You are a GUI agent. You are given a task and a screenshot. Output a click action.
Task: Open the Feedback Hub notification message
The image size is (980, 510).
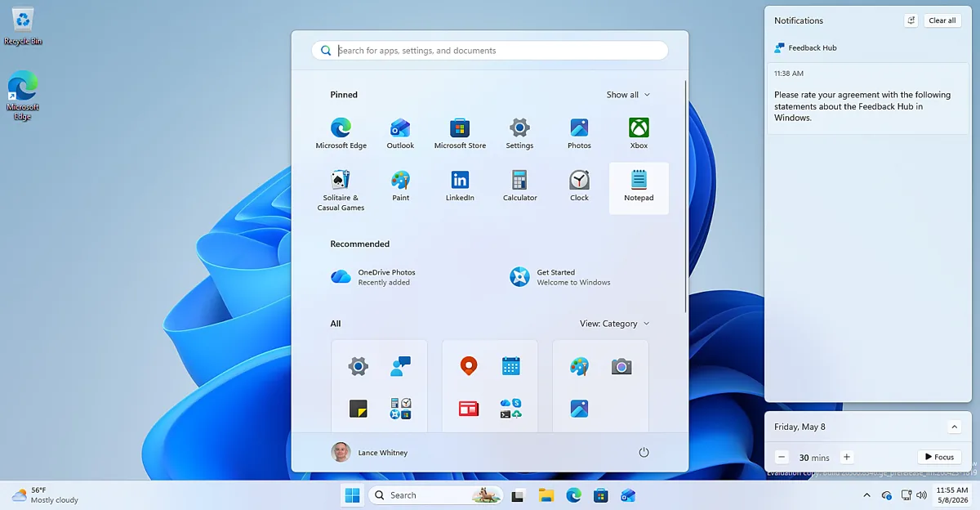pyautogui.click(x=868, y=97)
